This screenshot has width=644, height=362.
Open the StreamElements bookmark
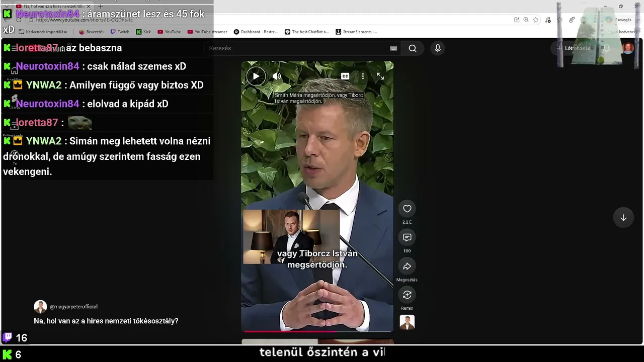(356, 32)
